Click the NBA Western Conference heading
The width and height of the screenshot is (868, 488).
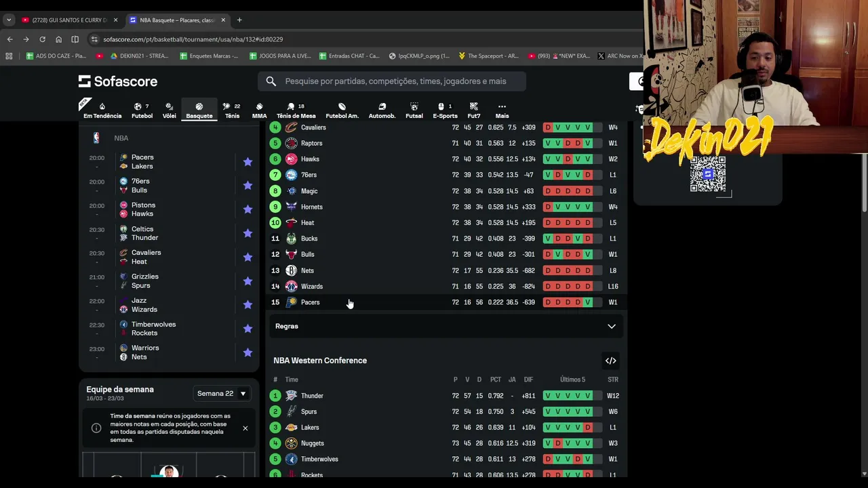320,361
